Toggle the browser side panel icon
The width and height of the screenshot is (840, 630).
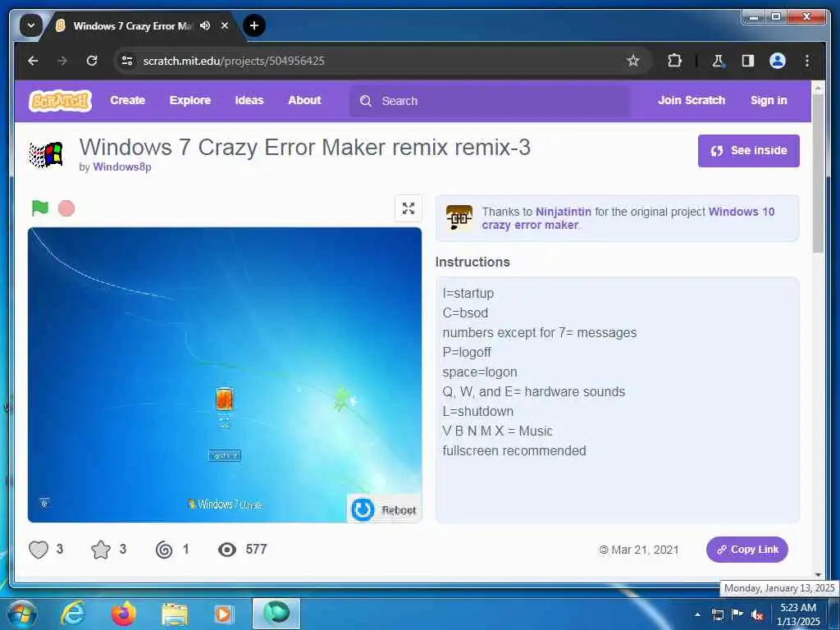(748, 61)
